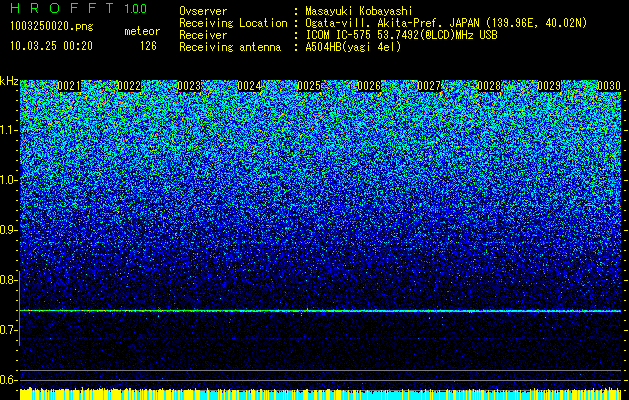Click the 0.7 kHz axis tick label
This screenshot has width=629, height=400.
[8, 330]
